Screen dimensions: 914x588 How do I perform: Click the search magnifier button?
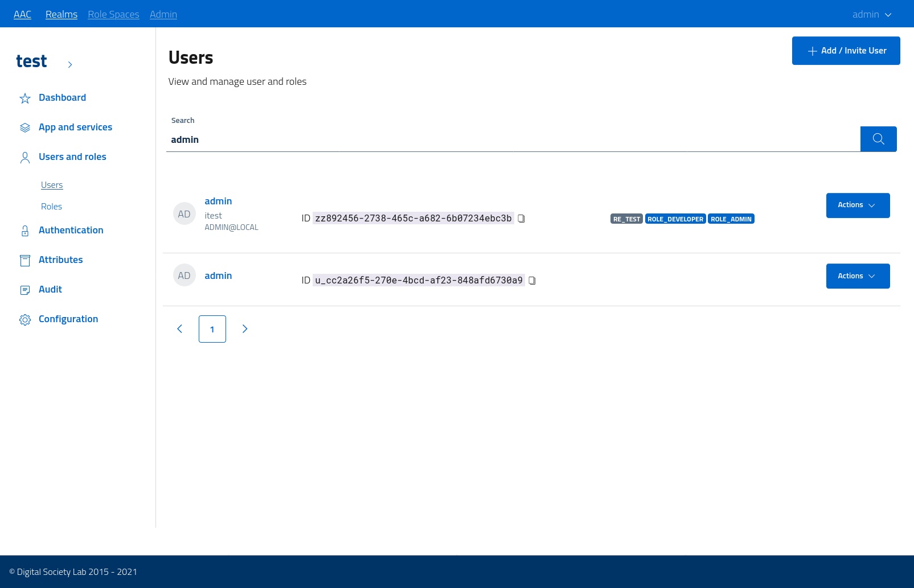(x=879, y=139)
